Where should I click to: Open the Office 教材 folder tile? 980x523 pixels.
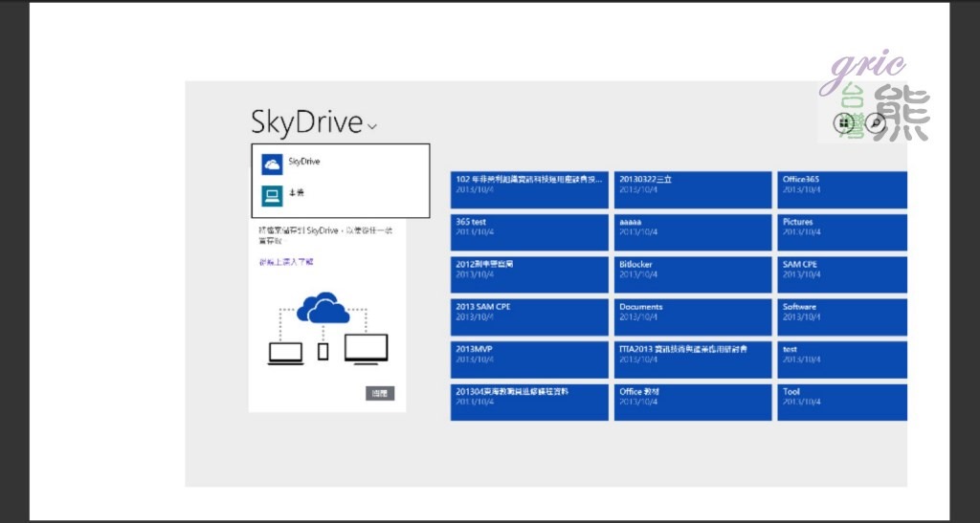click(693, 402)
